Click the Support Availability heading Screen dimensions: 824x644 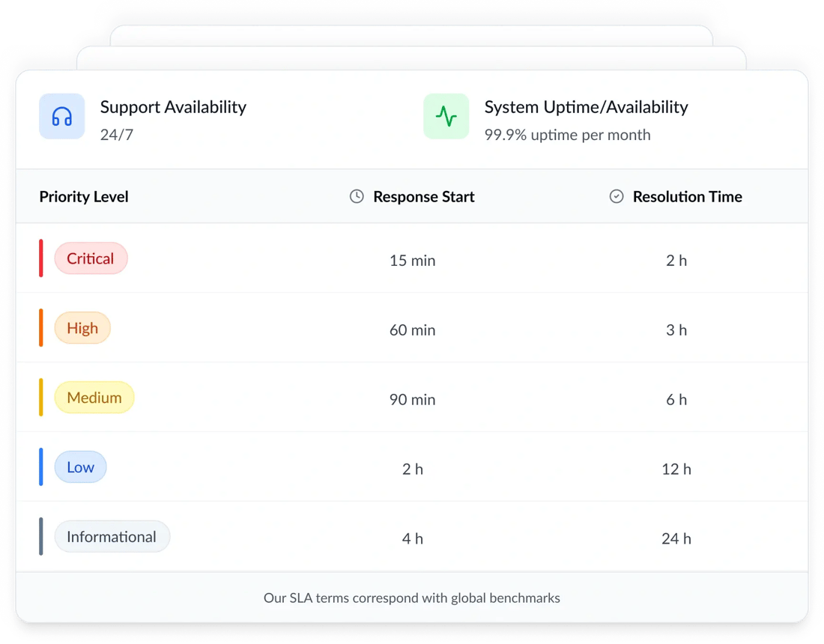[173, 107]
